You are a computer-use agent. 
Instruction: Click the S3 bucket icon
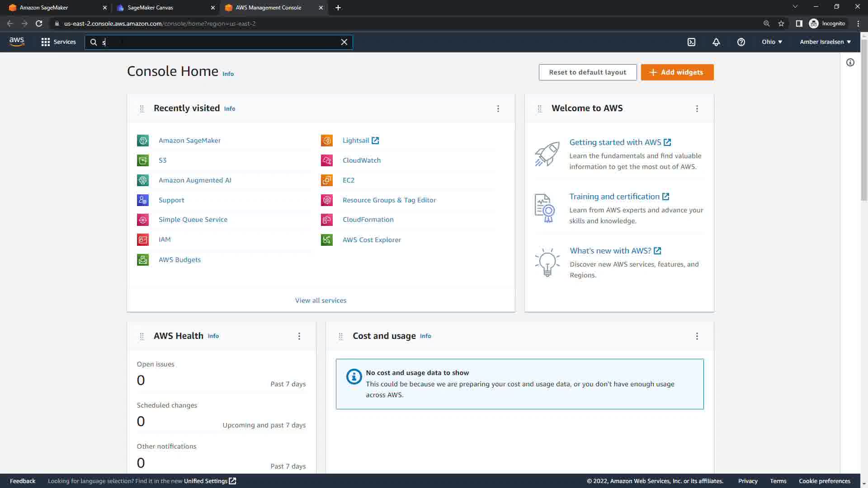[143, 160]
